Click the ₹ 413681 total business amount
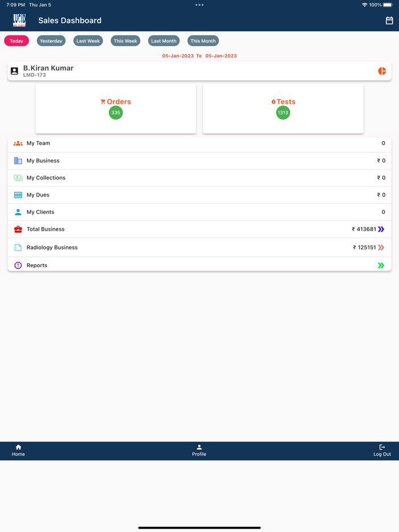The height and width of the screenshot is (532, 399). click(364, 230)
